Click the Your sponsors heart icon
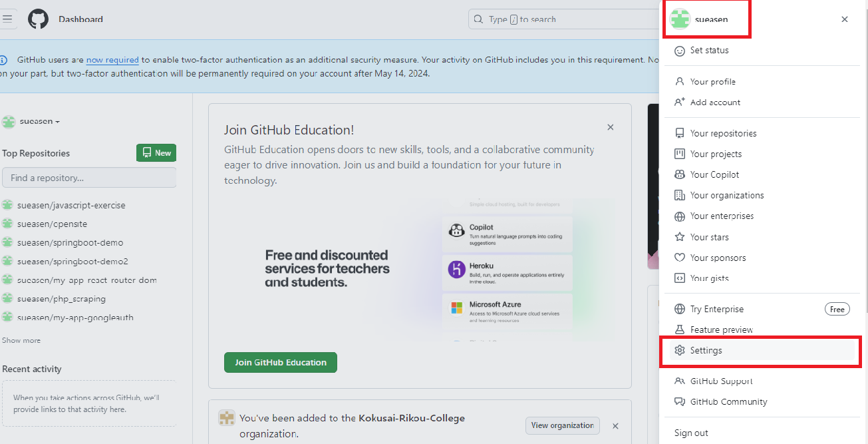Viewport: 868px width, 444px height. (x=680, y=258)
